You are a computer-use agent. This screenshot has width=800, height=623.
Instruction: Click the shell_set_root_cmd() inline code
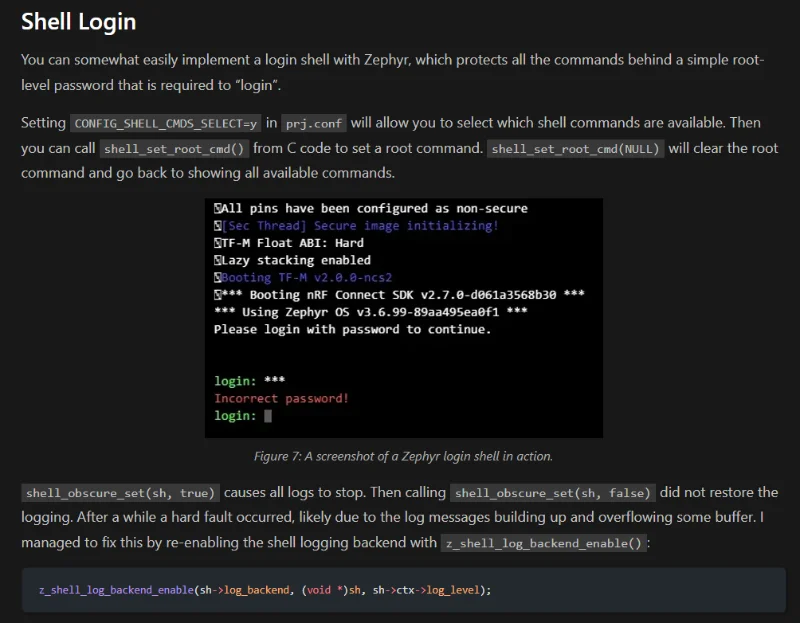tap(175, 149)
